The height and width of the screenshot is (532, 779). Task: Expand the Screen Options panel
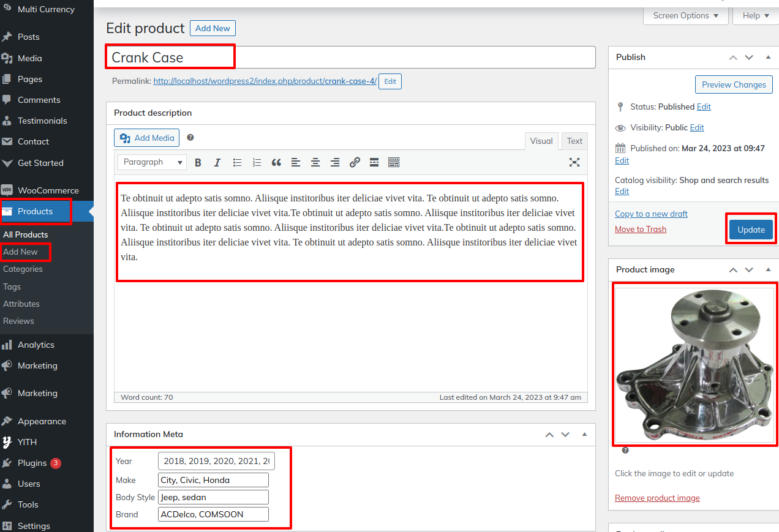(685, 16)
